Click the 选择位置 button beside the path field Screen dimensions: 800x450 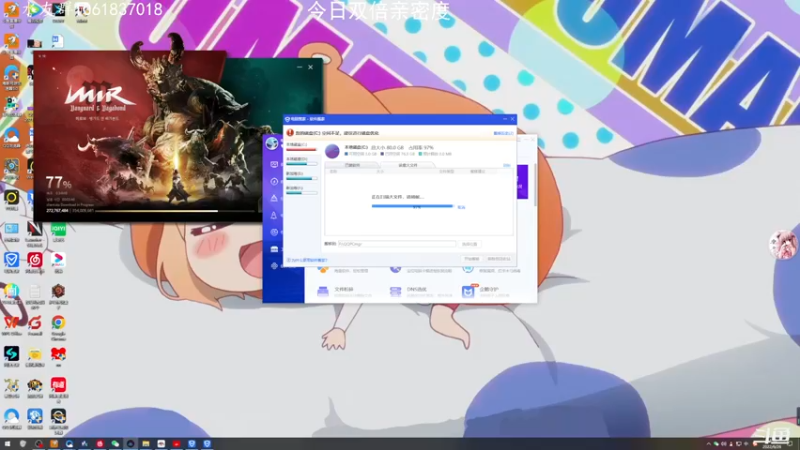[x=469, y=244]
